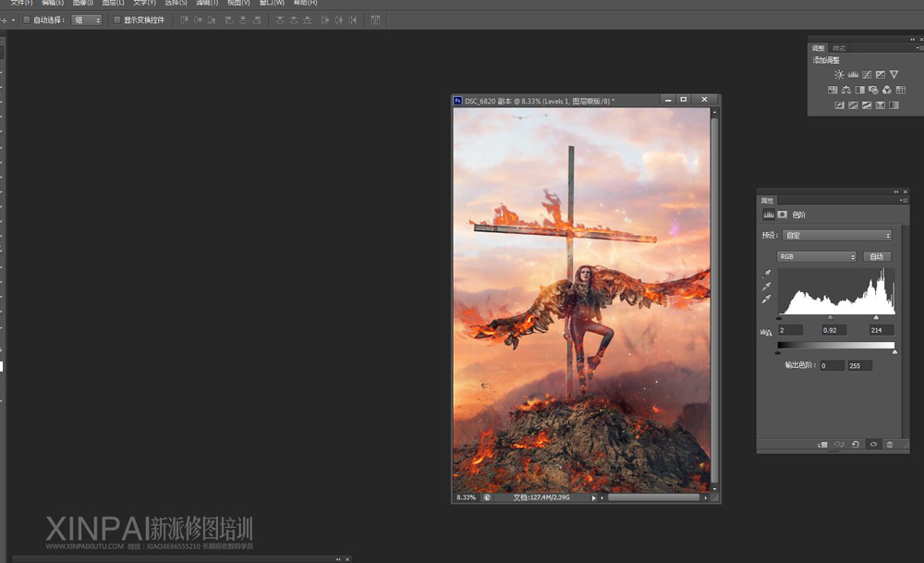Add a Brightness/Contrast adjustment (sun icon)
Image resolution: width=924 pixels, height=563 pixels.
tap(839, 74)
